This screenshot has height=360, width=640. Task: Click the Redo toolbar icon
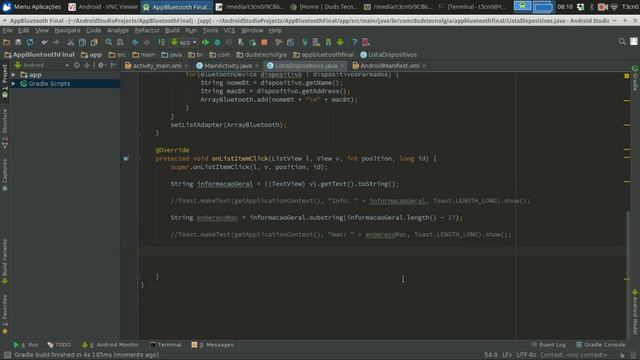pyautogui.click(x=56, y=42)
